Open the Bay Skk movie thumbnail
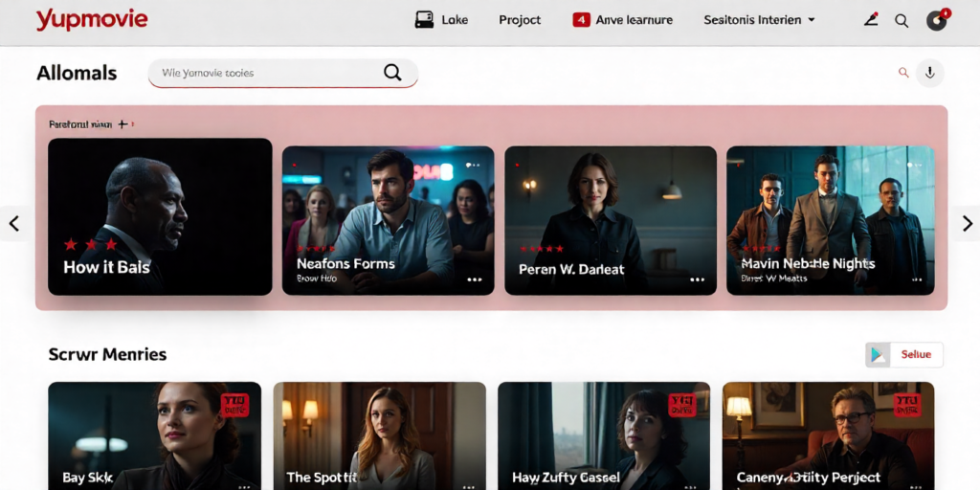The width and height of the screenshot is (980, 490). coord(154,435)
